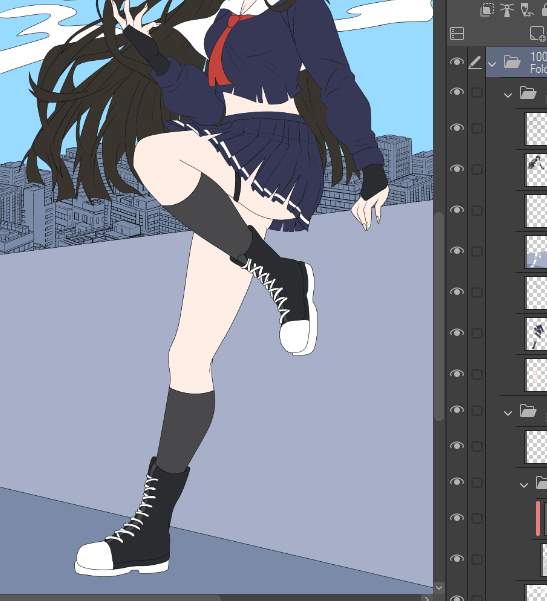
Task: Hide the layer with blue-gray wall thumbnail
Action: click(457, 251)
